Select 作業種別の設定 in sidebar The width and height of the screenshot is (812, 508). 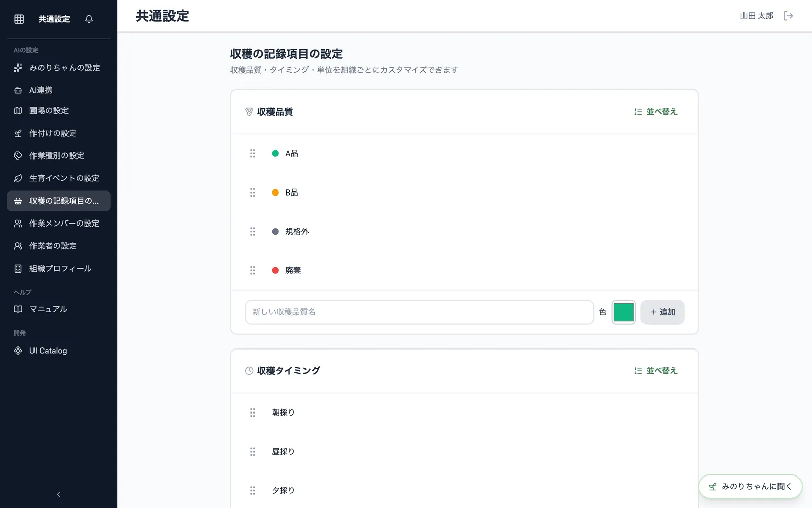(58, 155)
